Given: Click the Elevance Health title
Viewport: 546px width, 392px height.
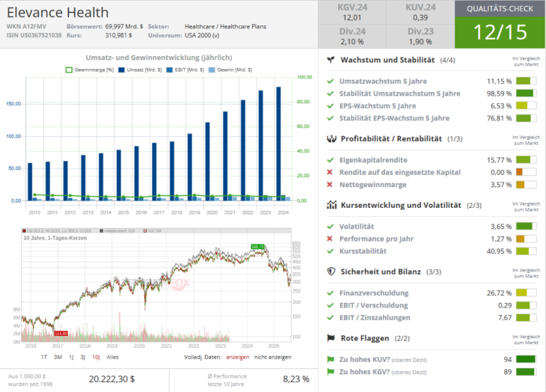Looking at the screenshot, I should tap(58, 13).
